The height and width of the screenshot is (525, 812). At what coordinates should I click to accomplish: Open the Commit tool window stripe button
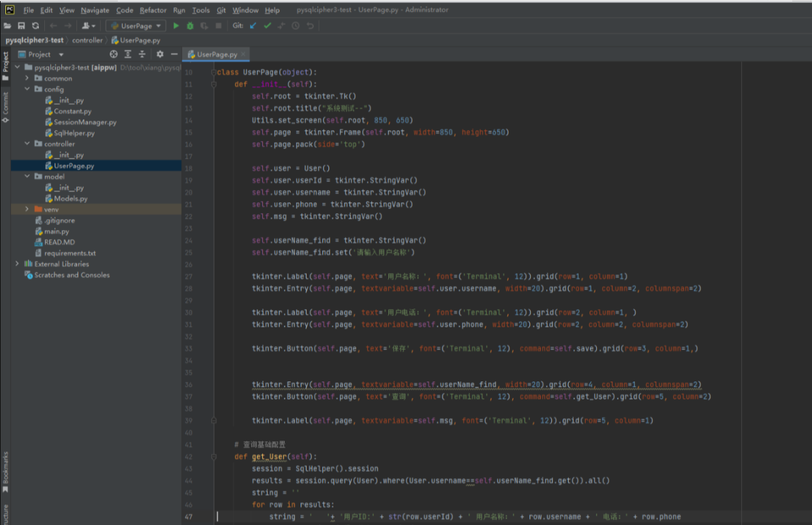[5, 107]
